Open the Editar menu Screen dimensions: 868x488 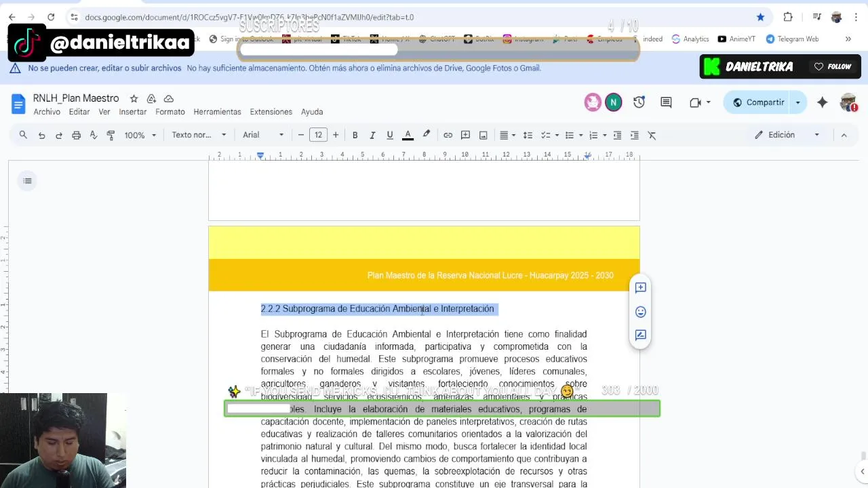pos(79,112)
